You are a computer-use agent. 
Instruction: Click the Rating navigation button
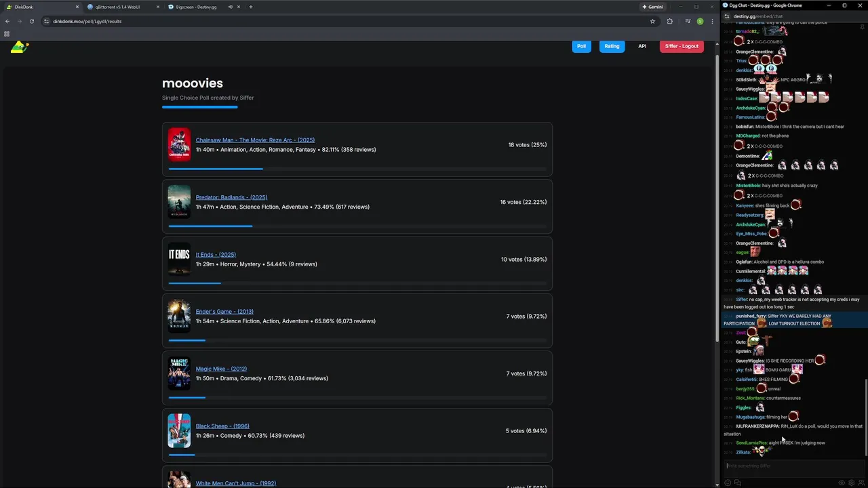click(x=612, y=46)
